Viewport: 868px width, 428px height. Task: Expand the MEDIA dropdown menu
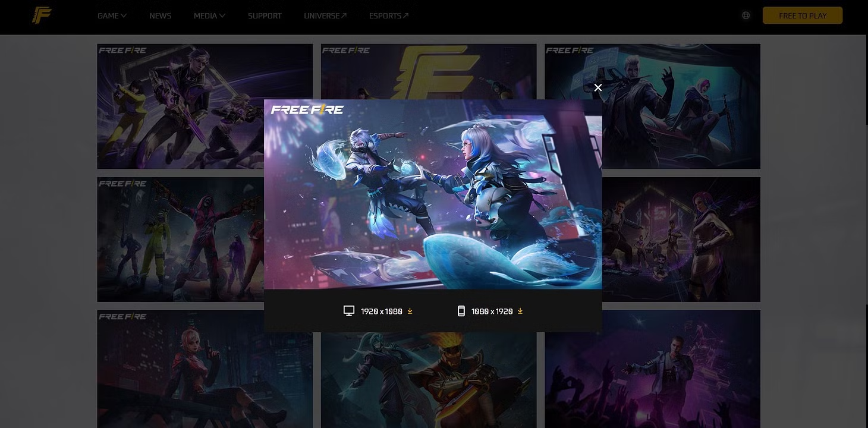[209, 15]
